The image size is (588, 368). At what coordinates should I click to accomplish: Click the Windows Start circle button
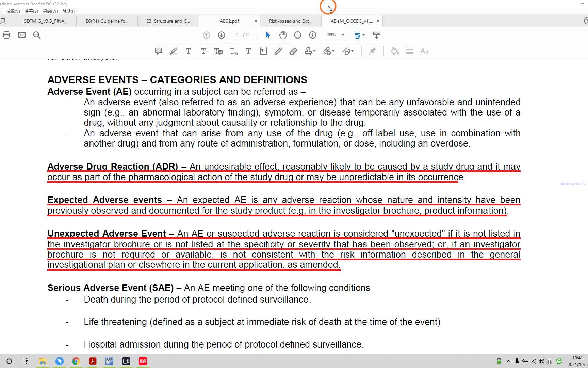tap(9, 361)
